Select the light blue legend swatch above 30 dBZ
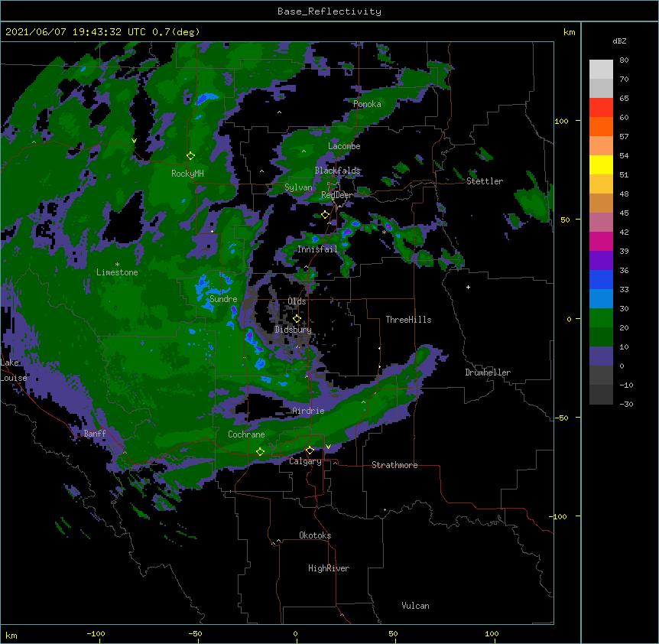The width and height of the screenshot is (659, 644). 601,299
